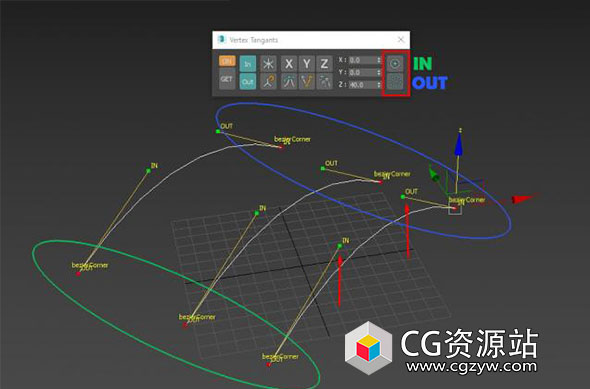Click the orange curved tangent handle icon
The height and width of the screenshot is (389, 590).
268,82
